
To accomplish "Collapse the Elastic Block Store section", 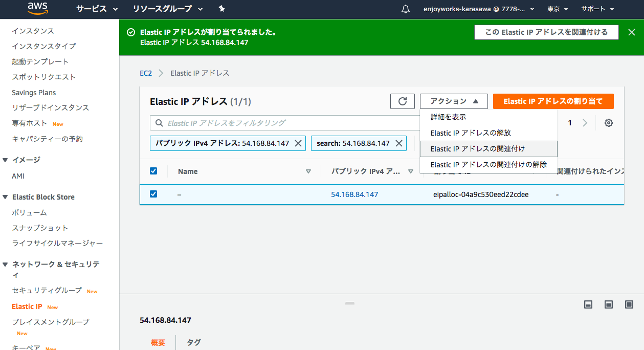I will [5, 197].
